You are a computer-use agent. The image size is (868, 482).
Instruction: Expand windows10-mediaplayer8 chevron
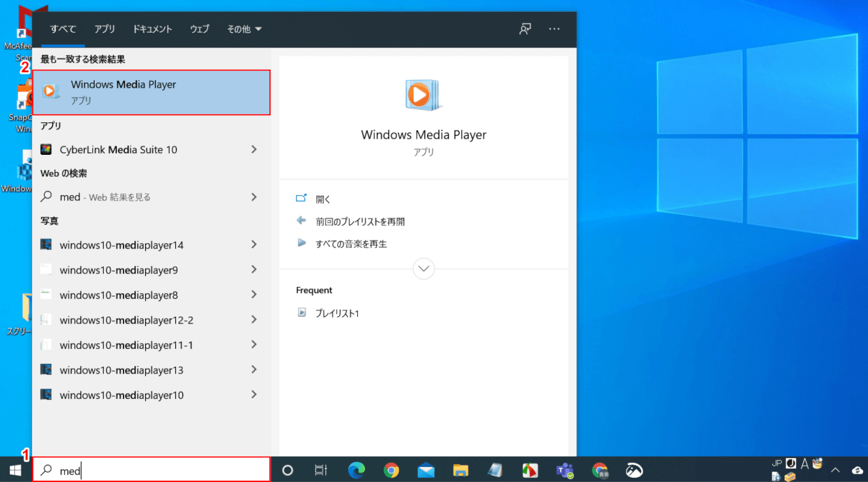(x=254, y=295)
